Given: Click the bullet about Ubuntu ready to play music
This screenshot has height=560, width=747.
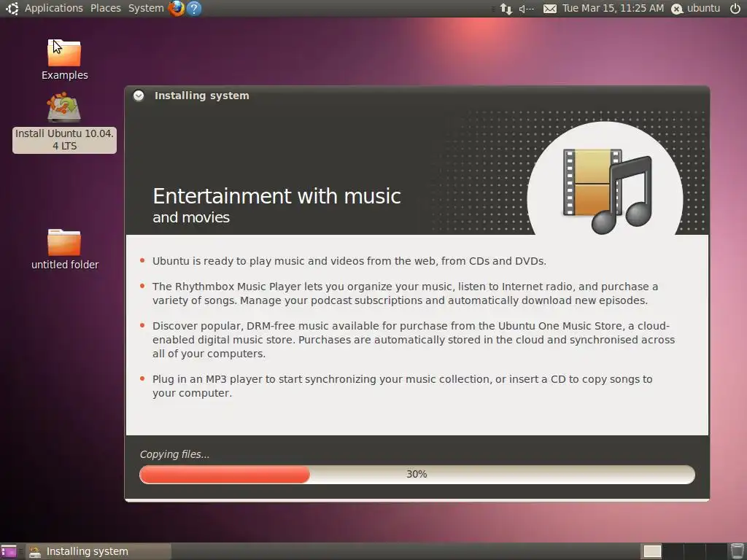Looking at the screenshot, I should 349,261.
